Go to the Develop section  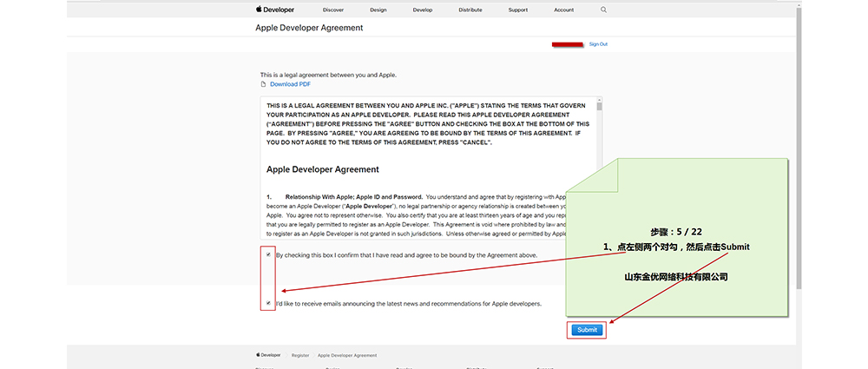423,10
